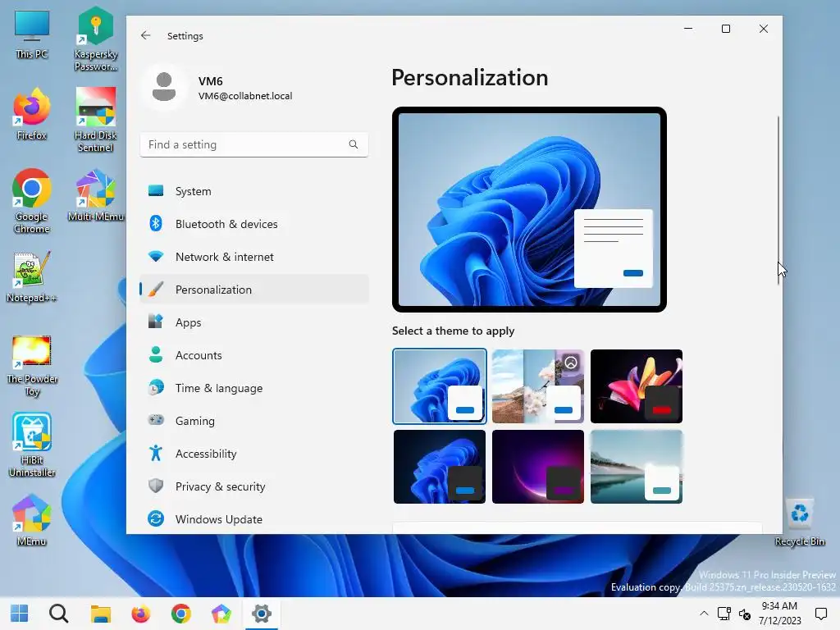Click the Time & language clock icon
The image size is (840, 630).
156,387
